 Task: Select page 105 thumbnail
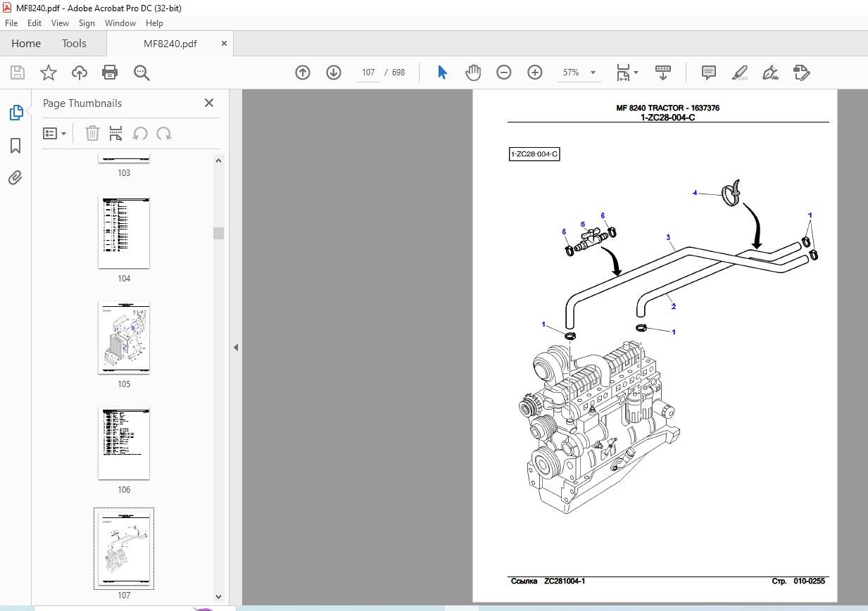click(x=124, y=338)
